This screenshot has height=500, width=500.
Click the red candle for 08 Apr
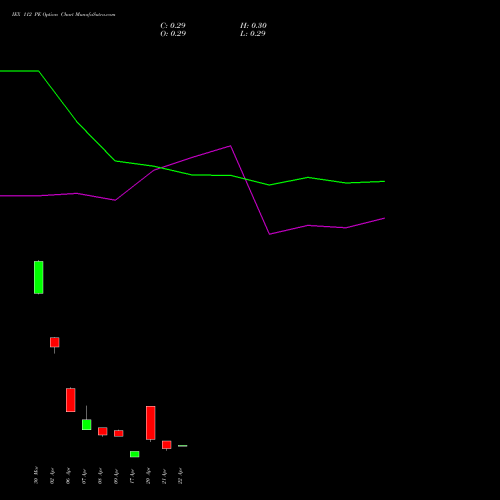(103, 431)
